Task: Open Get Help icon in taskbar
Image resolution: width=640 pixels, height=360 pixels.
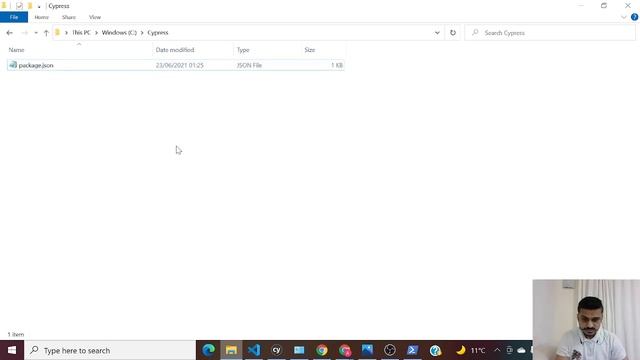Action: (x=435, y=350)
